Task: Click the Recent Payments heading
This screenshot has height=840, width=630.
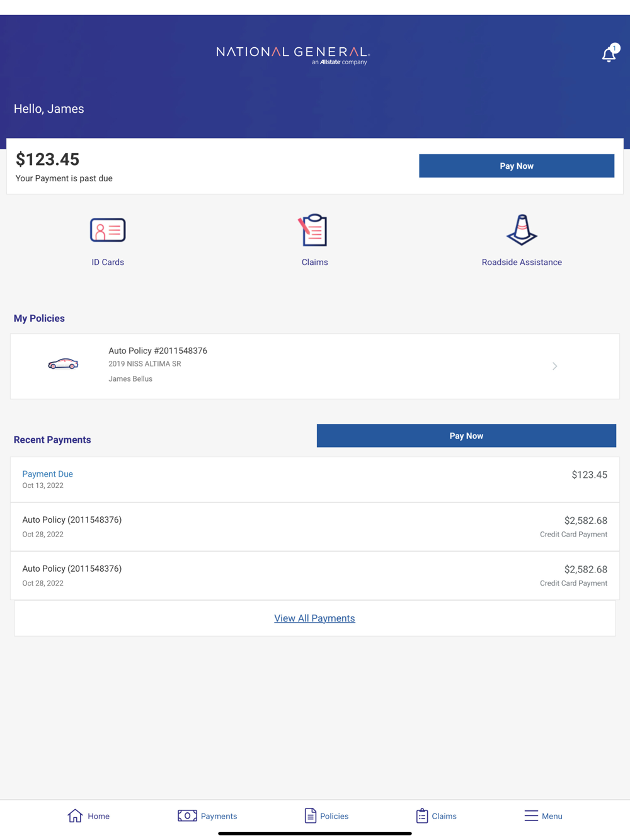Action: (x=52, y=440)
